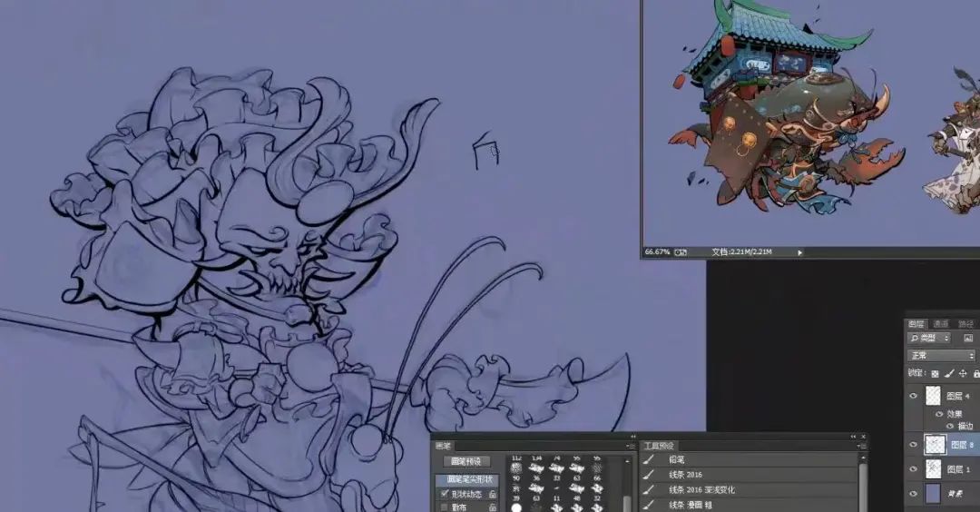
Task: Hide the 背景 layer eye icon
Action: [x=914, y=493]
